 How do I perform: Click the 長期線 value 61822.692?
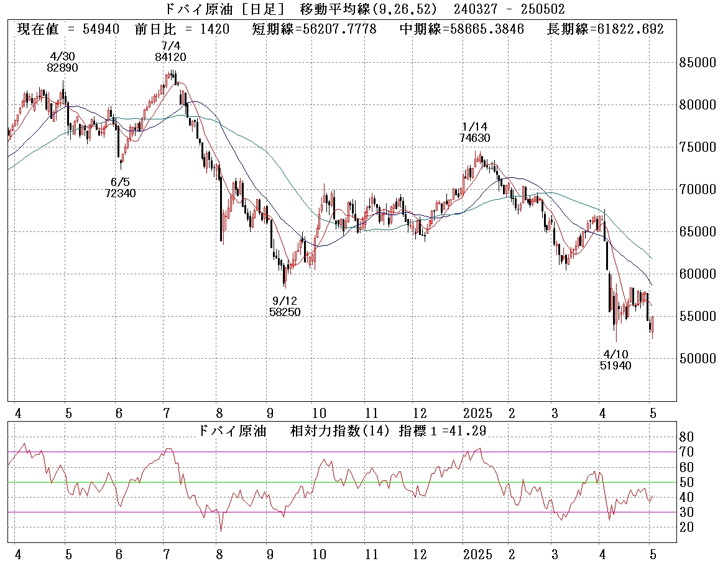tap(605, 29)
